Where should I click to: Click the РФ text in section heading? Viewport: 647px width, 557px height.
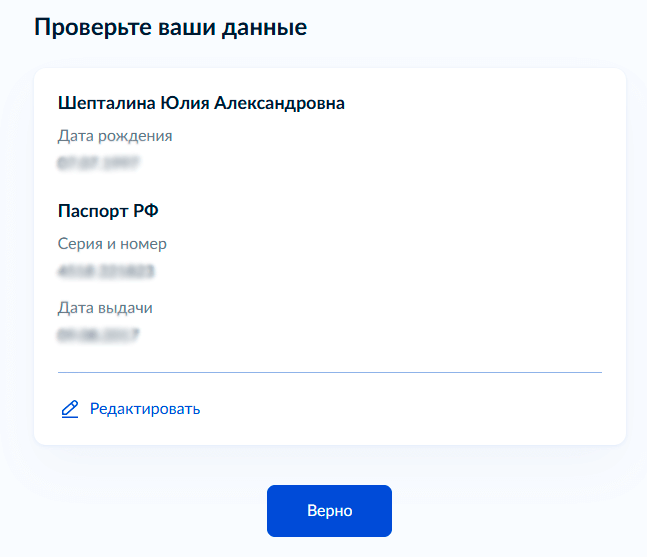146,211
